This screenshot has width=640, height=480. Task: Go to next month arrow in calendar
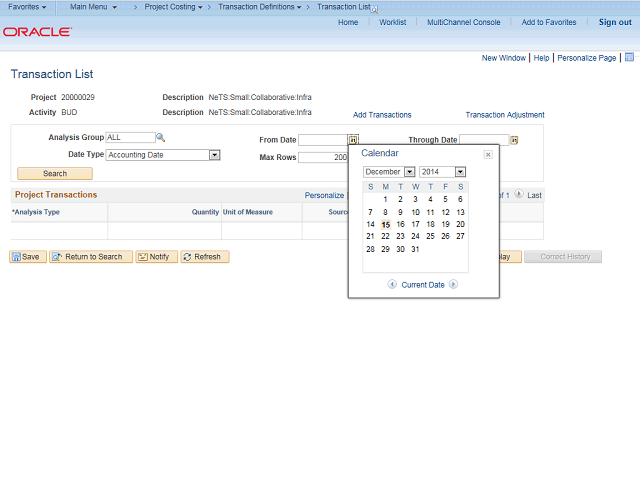click(453, 284)
